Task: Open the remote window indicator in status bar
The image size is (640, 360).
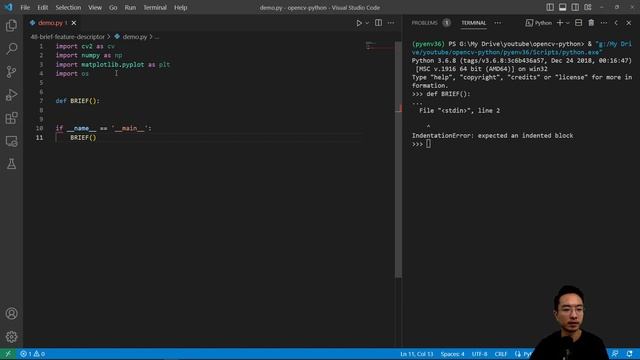Action: tap(8, 354)
